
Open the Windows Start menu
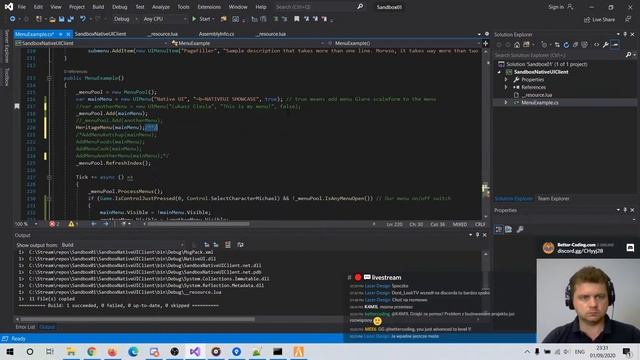[10, 351]
